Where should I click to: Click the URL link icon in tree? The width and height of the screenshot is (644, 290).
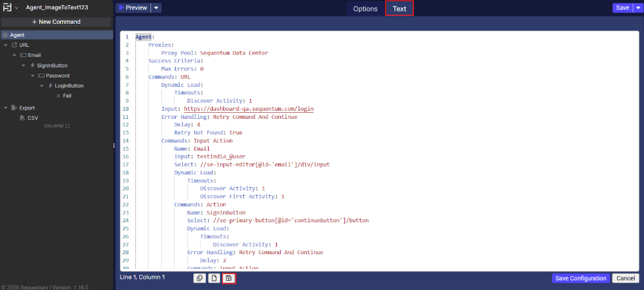[x=14, y=45]
